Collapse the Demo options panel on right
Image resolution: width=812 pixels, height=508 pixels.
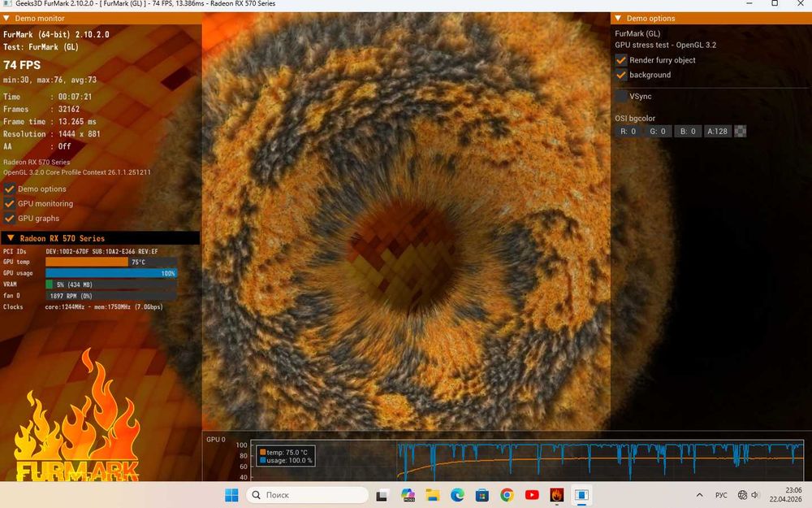coord(617,18)
